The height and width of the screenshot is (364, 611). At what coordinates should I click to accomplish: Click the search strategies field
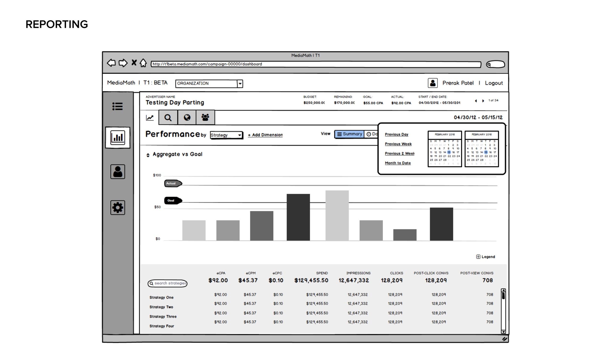pyautogui.click(x=170, y=283)
